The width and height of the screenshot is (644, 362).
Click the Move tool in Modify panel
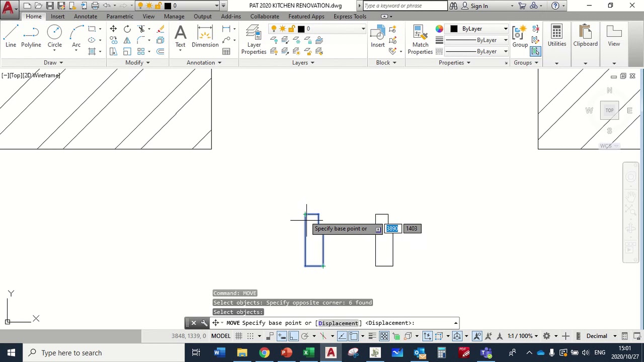pyautogui.click(x=113, y=29)
